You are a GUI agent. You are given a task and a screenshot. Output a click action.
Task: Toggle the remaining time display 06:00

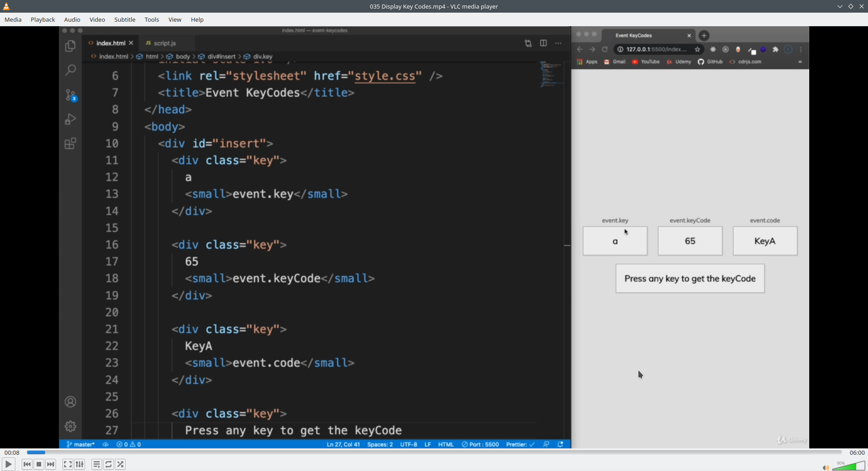tap(857, 452)
